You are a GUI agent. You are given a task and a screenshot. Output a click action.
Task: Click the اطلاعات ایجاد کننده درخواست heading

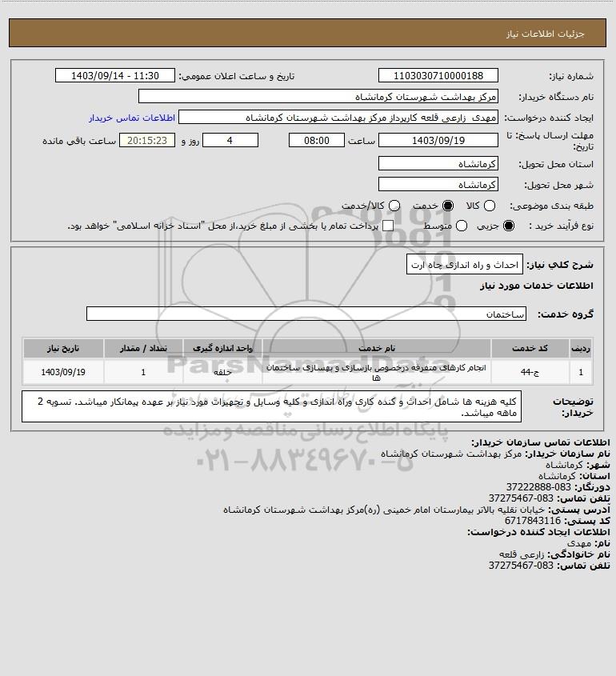pyautogui.click(x=539, y=532)
